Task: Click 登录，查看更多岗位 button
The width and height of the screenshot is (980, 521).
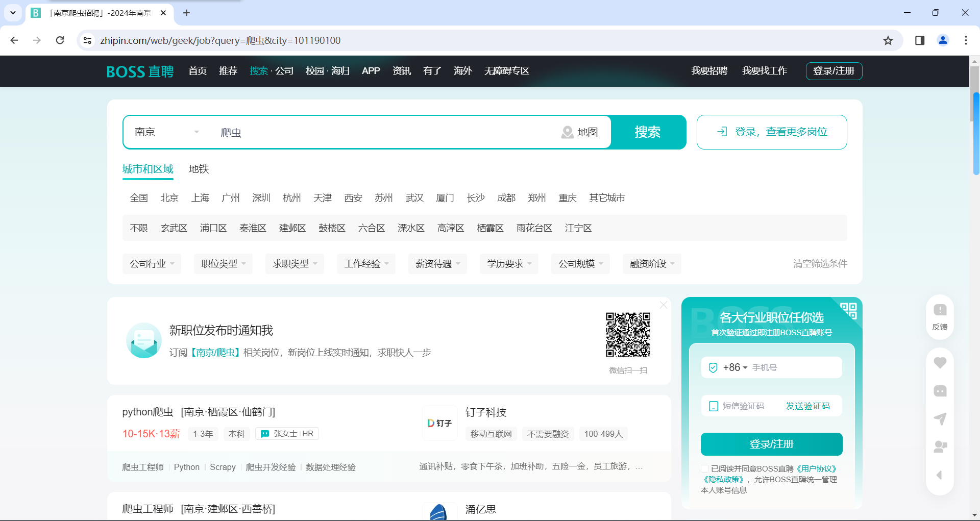Action: pyautogui.click(x=772, y=132)
